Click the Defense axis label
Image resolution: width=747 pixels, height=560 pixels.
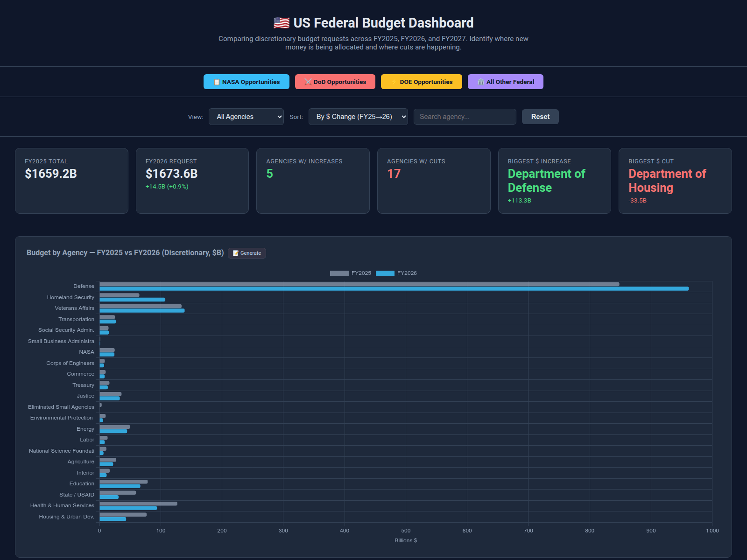[x=84, y=286]
